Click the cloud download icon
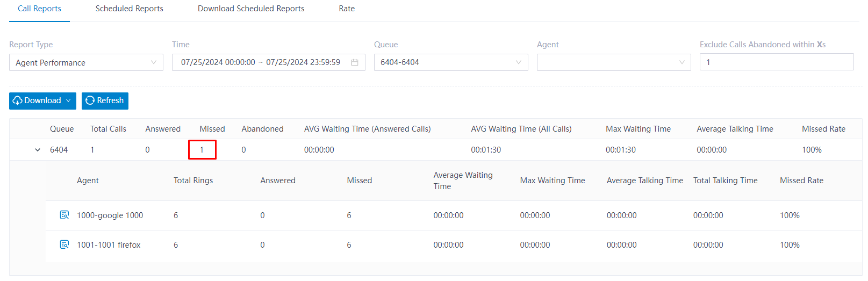Screen dimensions: 868x281 tap(18, 100)
